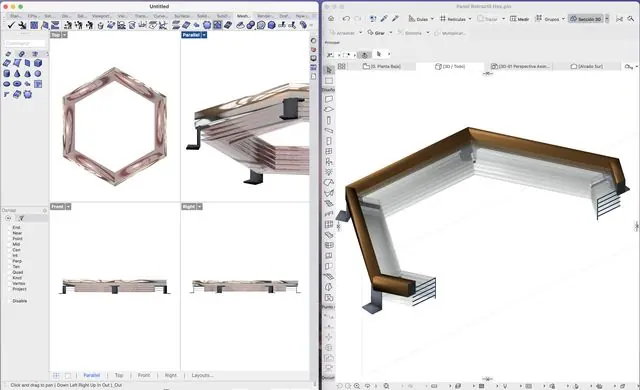Click the Sección 3D button in Archicad
Image resolution: width=640 pixels, height=390 pixels.
[586, 19]
